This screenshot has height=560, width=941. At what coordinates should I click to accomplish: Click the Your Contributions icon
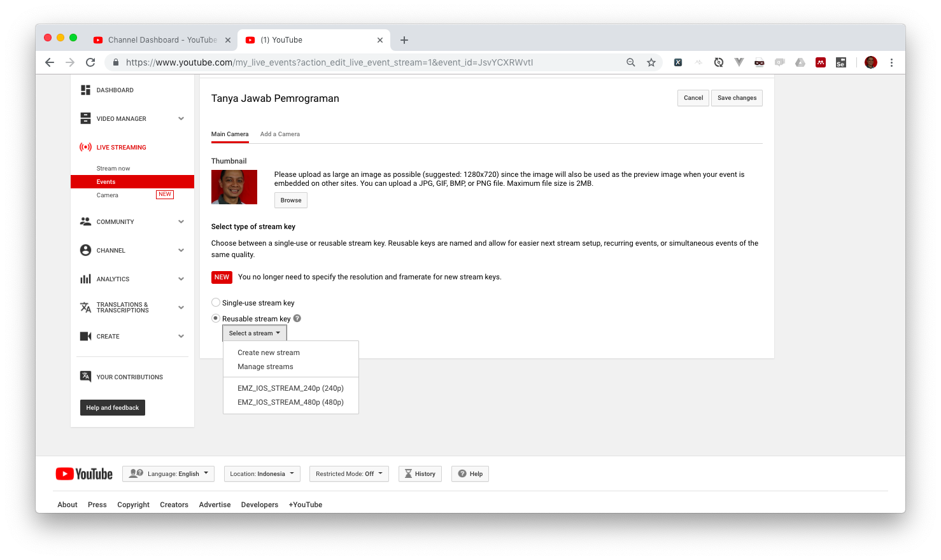pyautogui.click(x=85, y=376)
